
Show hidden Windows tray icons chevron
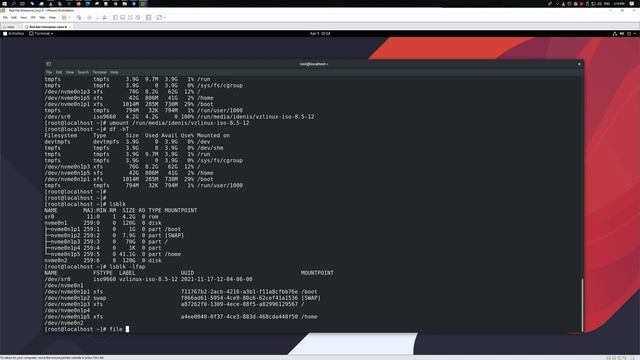(558, 4)
